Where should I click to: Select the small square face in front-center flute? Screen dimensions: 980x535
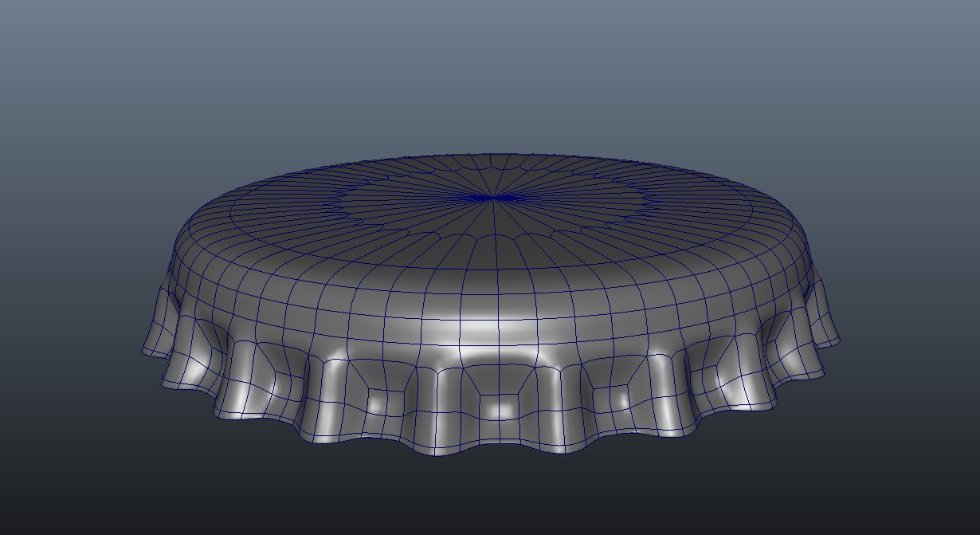[500, 407]
